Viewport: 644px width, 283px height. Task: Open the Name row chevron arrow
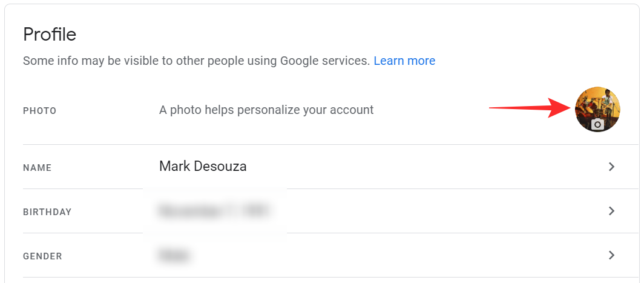[x=611, y=167]
